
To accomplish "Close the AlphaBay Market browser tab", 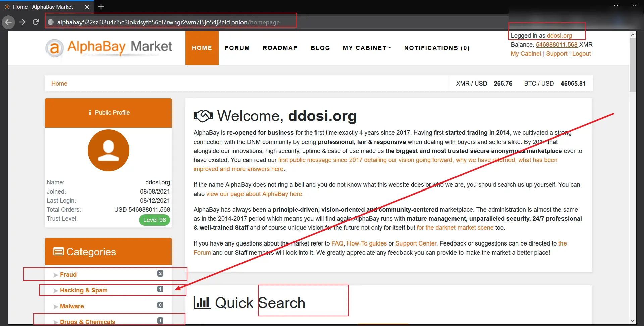I will click(x=87, y=7).
